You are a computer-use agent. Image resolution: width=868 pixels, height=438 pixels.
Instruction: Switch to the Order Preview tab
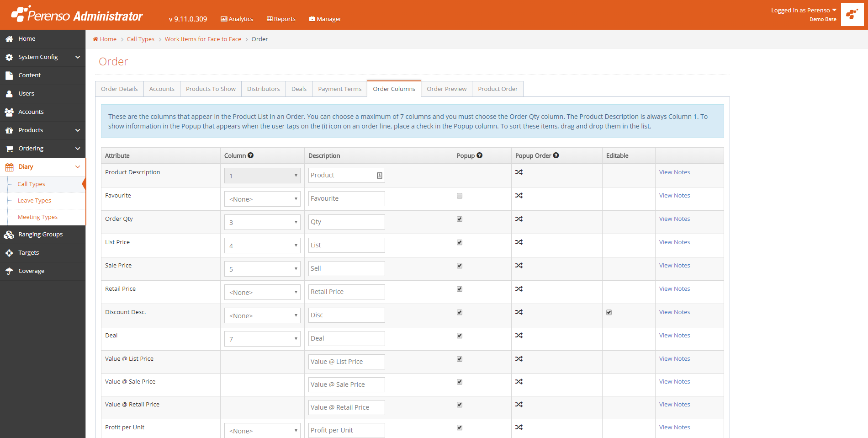(447, 89)
